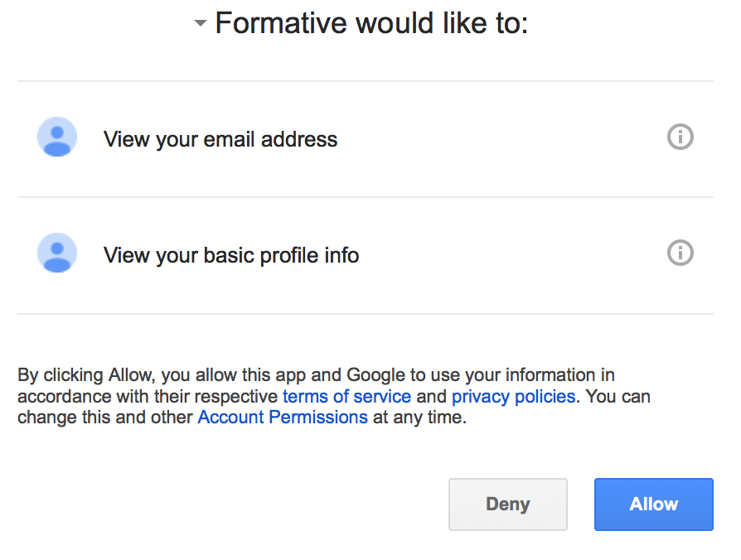Click info icon for View your basic profile info
This screenshot has height=560, width=741.
680,253
